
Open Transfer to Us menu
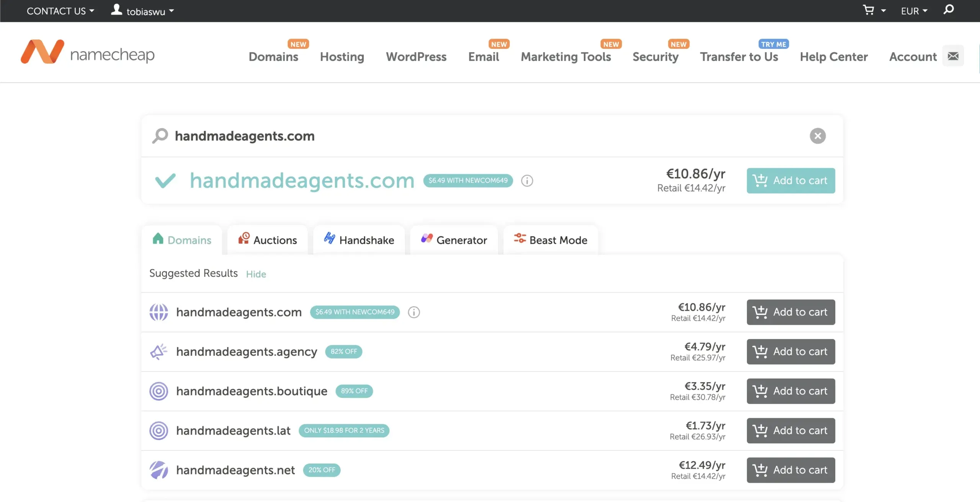(x=739, y=57)
